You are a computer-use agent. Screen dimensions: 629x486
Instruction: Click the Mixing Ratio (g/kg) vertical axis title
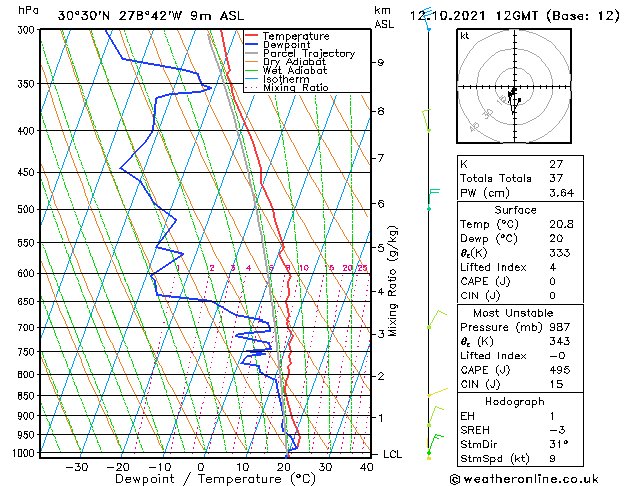[392, 281]
